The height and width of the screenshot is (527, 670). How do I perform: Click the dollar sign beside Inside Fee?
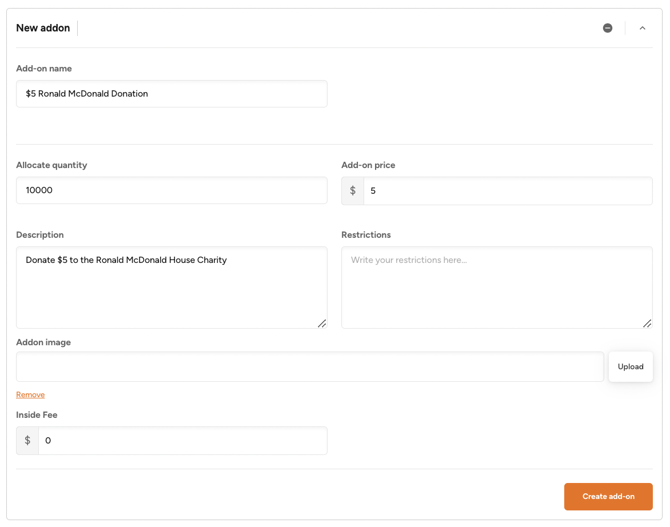[x=28, y=441]
